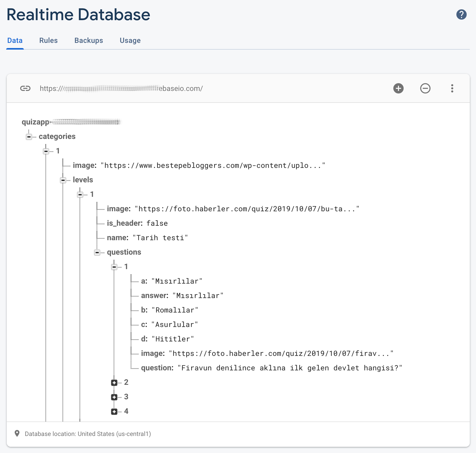476x453 pixels.
Task: Click the is_header false value
Action: coord(157,223)
